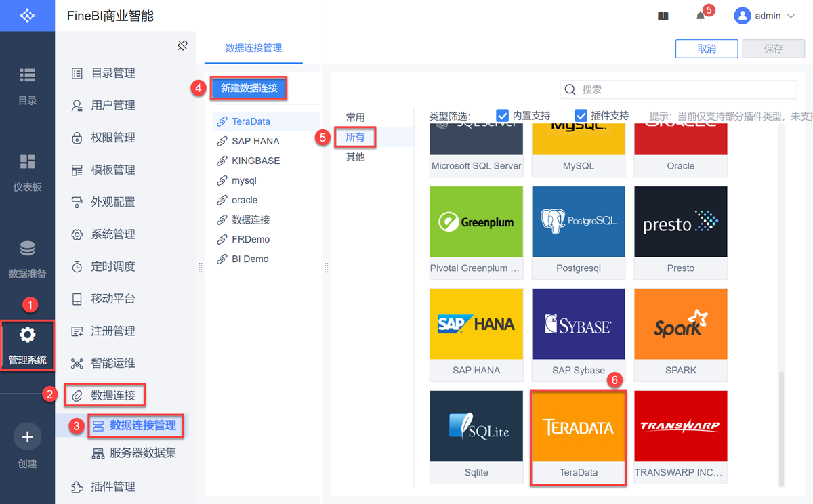Pick the SPARK database tile
This screenshot has width=813, height=504.
click(x=681, y=335)
